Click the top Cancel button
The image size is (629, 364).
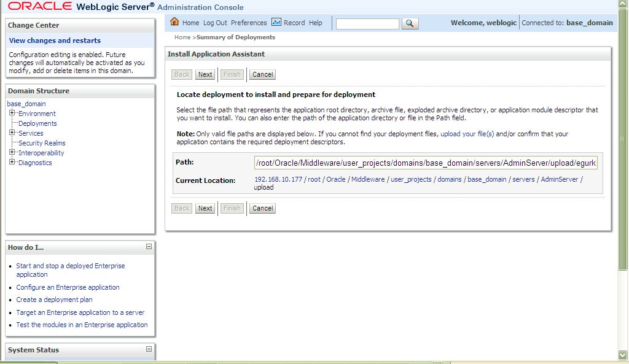[x=262, y=74]
